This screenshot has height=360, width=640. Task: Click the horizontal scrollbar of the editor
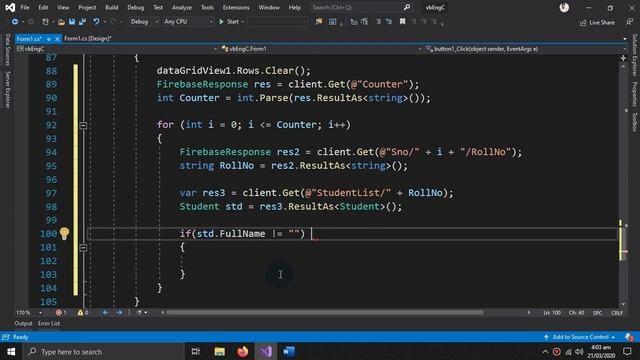pyautogui.click(x=324, y=313)
